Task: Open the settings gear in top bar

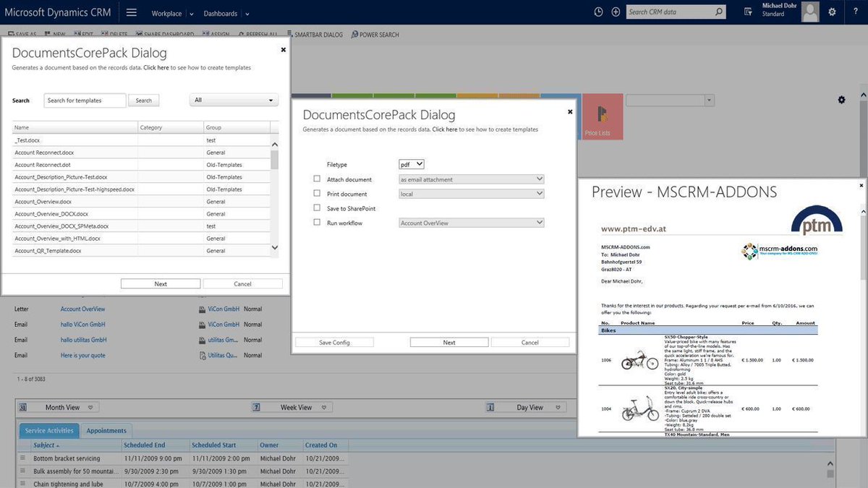Action: [833, 12]
